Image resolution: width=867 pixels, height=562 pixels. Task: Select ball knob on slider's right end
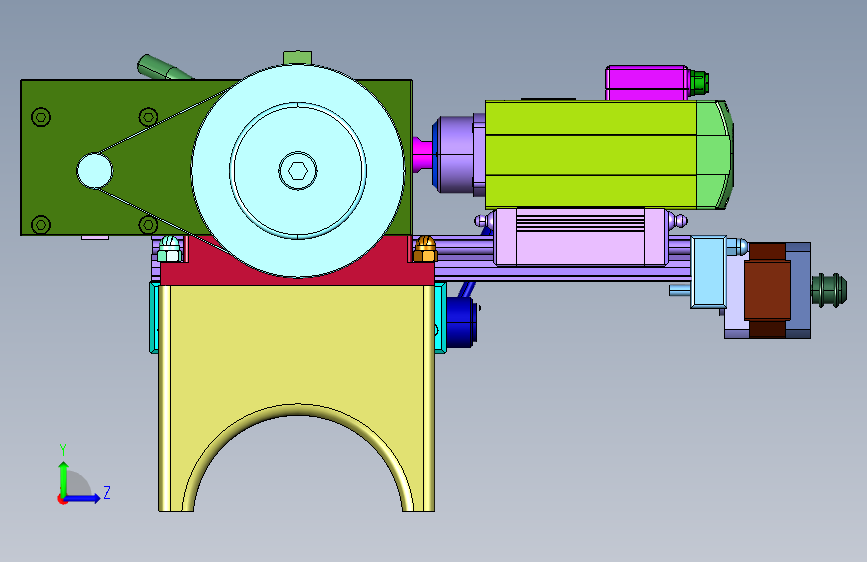(x=677, y=221)
